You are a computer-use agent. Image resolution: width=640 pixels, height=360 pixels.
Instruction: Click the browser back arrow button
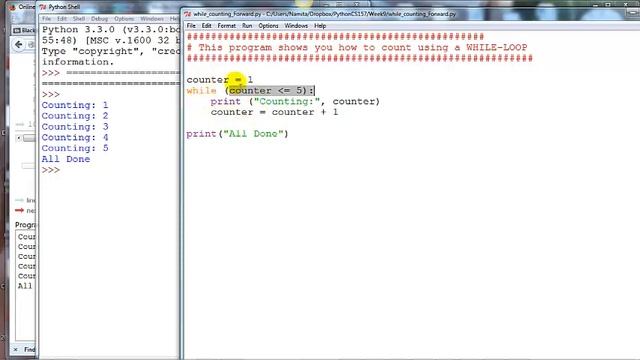coord(19,44)
